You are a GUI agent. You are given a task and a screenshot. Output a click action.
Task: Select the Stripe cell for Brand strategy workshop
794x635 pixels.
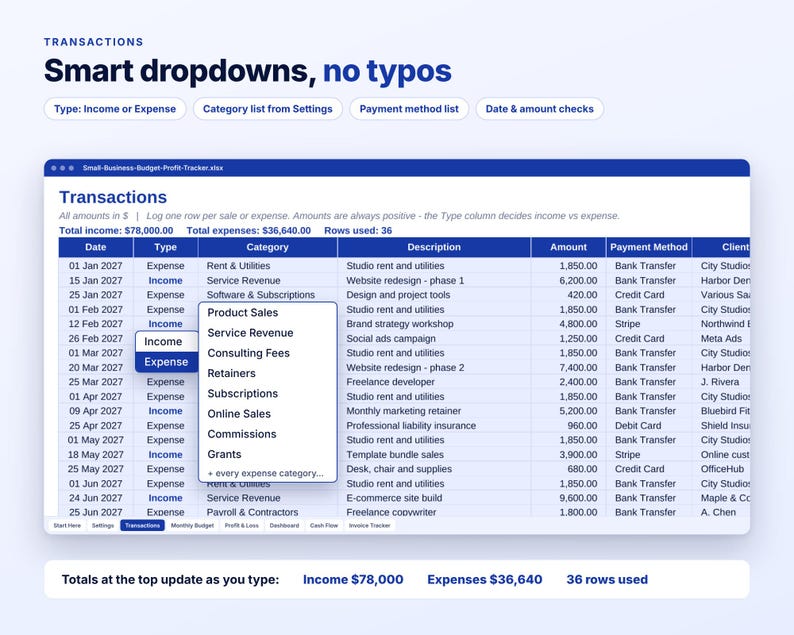coord(649,324)
